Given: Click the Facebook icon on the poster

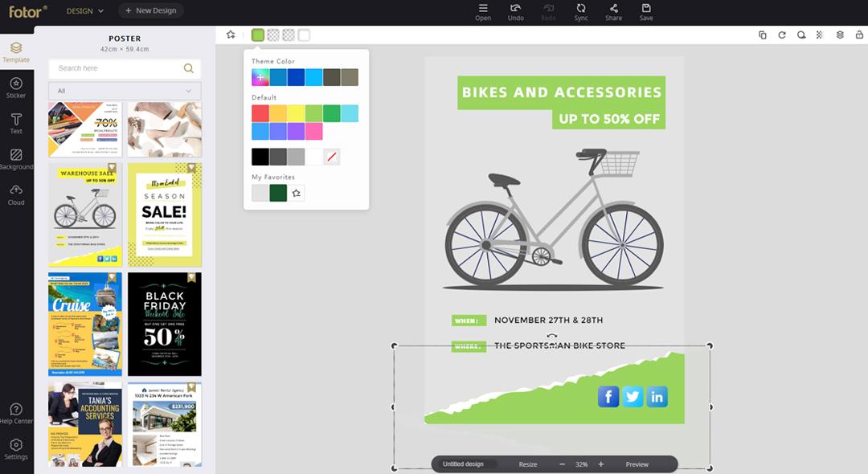Looking at the screenshot, I should click(x=608, y=397).
